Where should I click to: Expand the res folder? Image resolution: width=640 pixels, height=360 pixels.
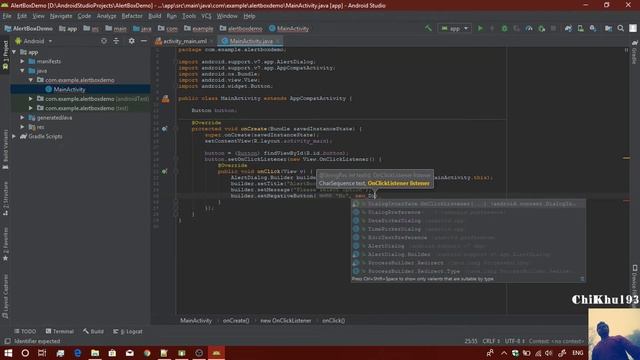pos(22,127)
